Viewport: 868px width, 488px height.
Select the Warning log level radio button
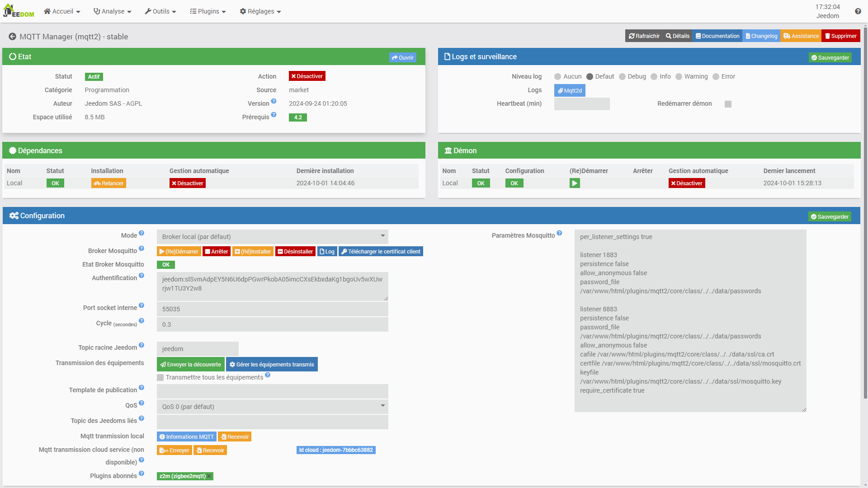click(x=679, y=77)
